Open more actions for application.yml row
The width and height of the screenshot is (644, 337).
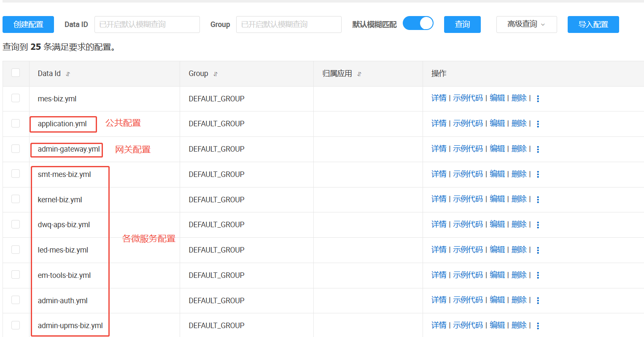(x=538, y=124)
